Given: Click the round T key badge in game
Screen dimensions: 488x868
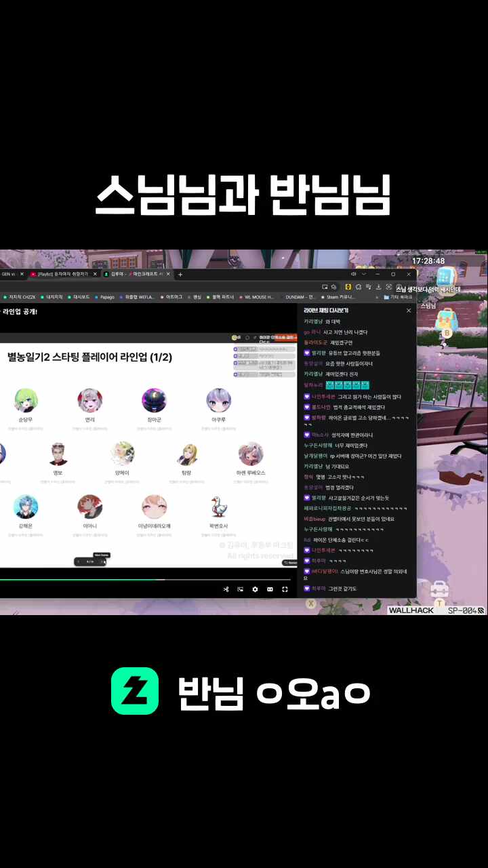Looking at the screenshot, I should (x=439, y=603).
